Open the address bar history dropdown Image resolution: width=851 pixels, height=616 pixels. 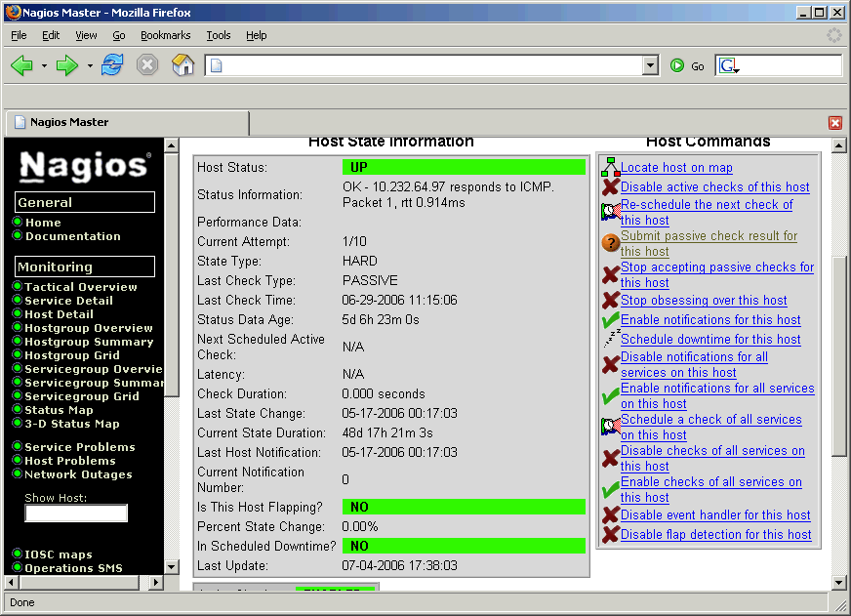pyautogui.click(x=650, y=65)
